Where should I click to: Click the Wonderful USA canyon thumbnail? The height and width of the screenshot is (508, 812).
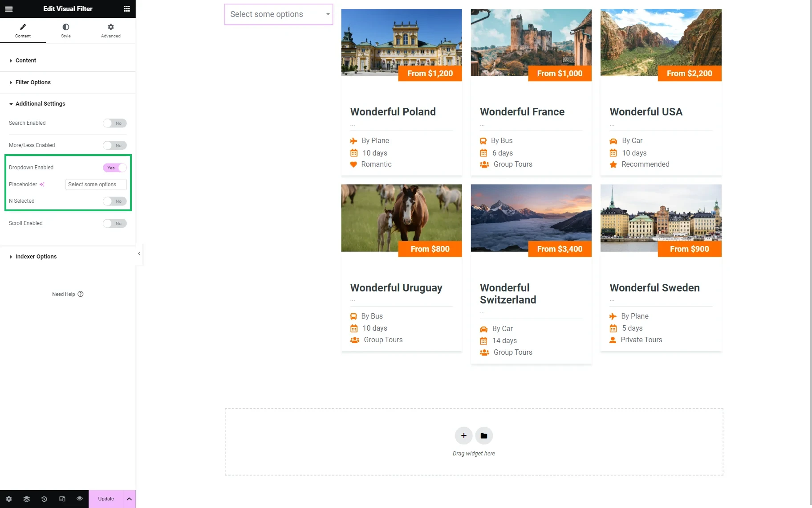click(x=661, y=42)
